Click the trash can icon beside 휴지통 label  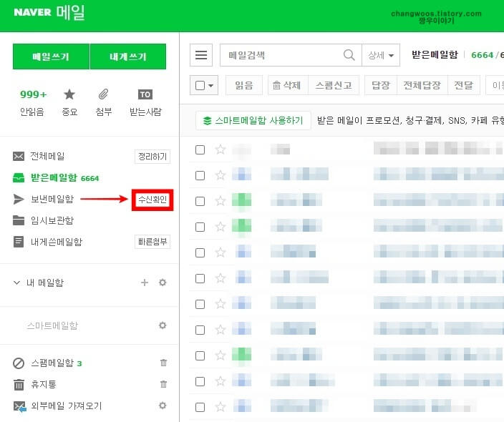click(19, 384)
